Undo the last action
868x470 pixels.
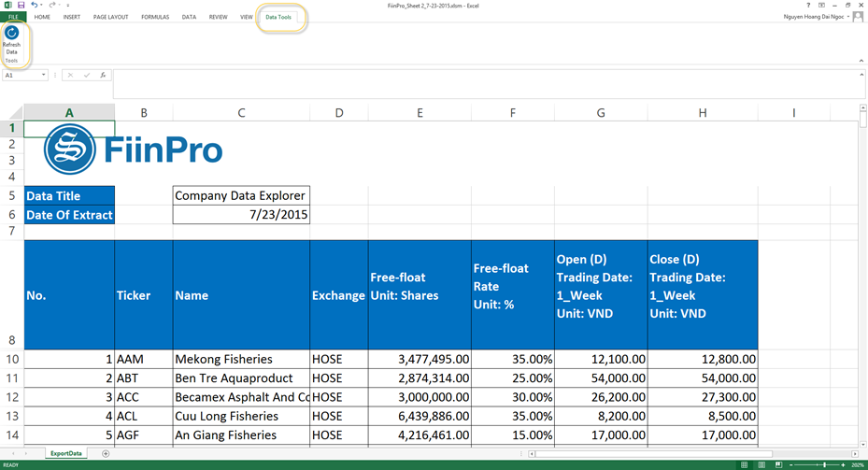tap(35, 5)
